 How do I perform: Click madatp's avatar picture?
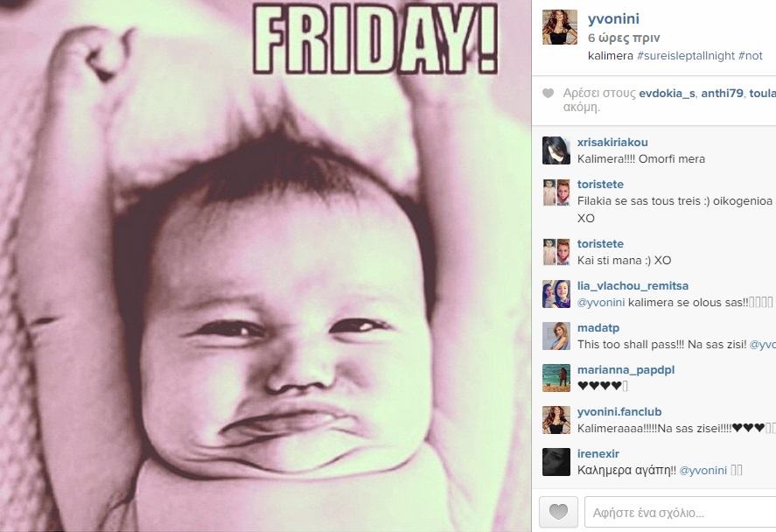pyautogui.click(x=556, y=336)
